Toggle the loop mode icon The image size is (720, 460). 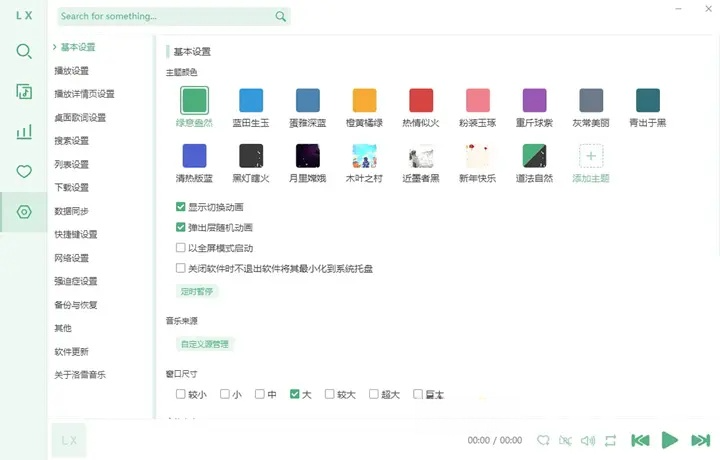click(610, 441)
